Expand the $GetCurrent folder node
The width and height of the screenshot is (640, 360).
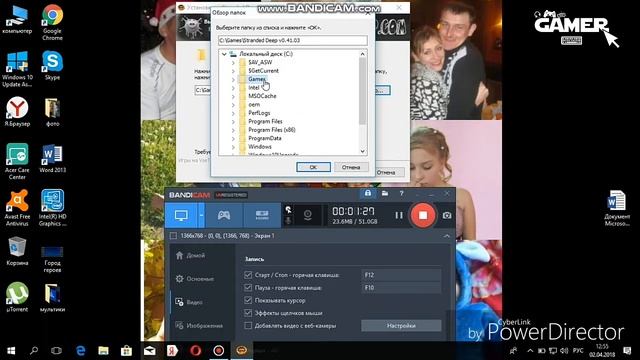(233, 71)
